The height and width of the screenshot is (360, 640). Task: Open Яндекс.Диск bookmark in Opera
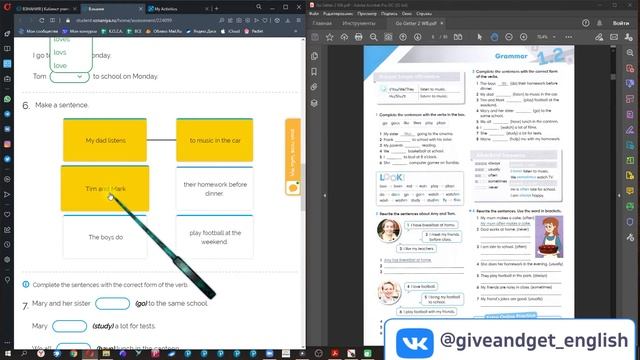click(x=202, y=31)
